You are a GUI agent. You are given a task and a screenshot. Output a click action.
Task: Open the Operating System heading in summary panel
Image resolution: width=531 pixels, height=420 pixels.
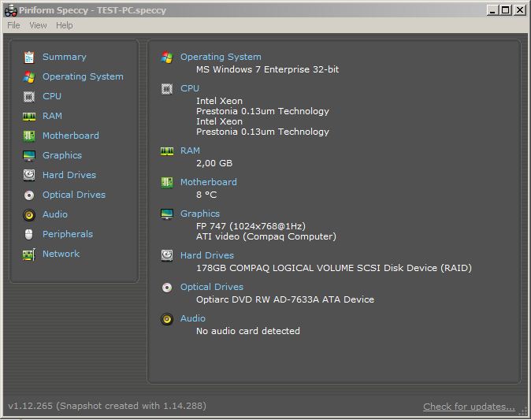(221, 57)
